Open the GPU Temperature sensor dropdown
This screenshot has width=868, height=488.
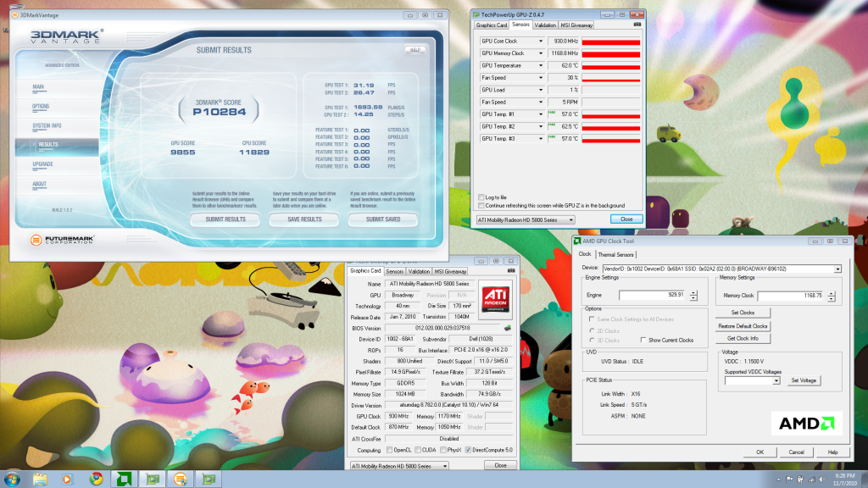point(541,65)
